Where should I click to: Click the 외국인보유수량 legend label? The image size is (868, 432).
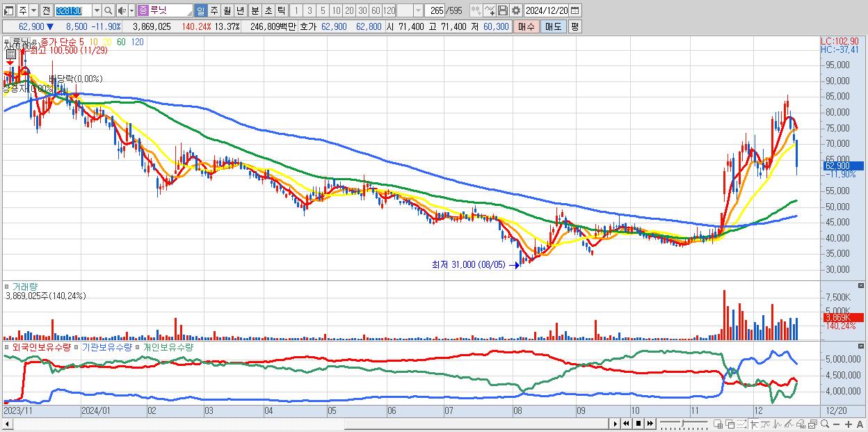click(x=41, y=346)
